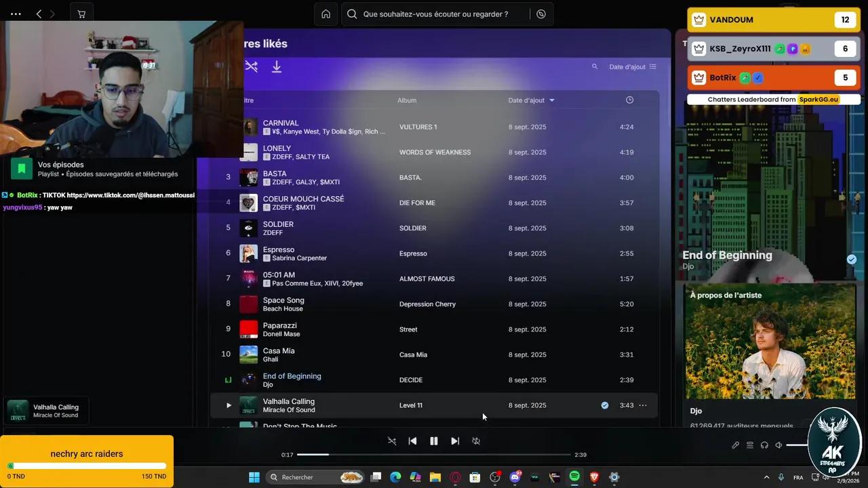Screen dimensions: 868x488
Task: Sort by 'Date d'ajout' column header
Action: [x=531, y=100]
